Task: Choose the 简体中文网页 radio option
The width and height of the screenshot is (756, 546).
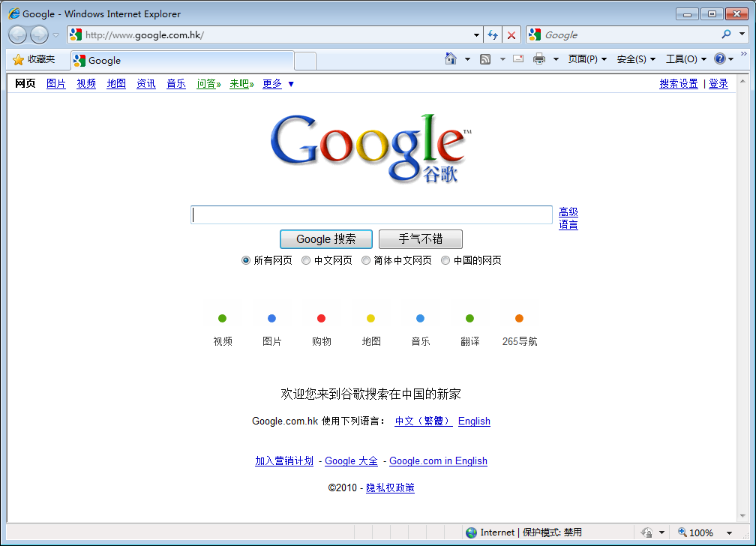Action: coord(366,261)
